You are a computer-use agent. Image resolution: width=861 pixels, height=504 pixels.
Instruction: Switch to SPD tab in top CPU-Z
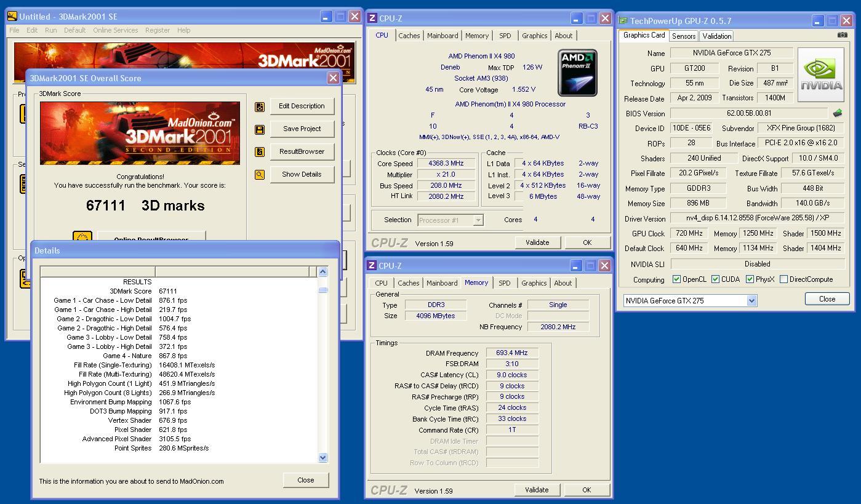point(505,36)
